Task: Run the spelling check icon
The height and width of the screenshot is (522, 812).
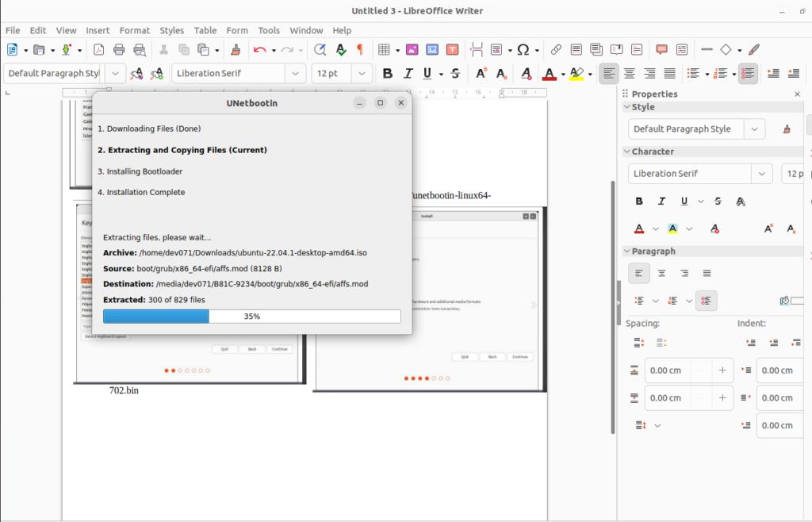Action: click(x=341, y=50)
